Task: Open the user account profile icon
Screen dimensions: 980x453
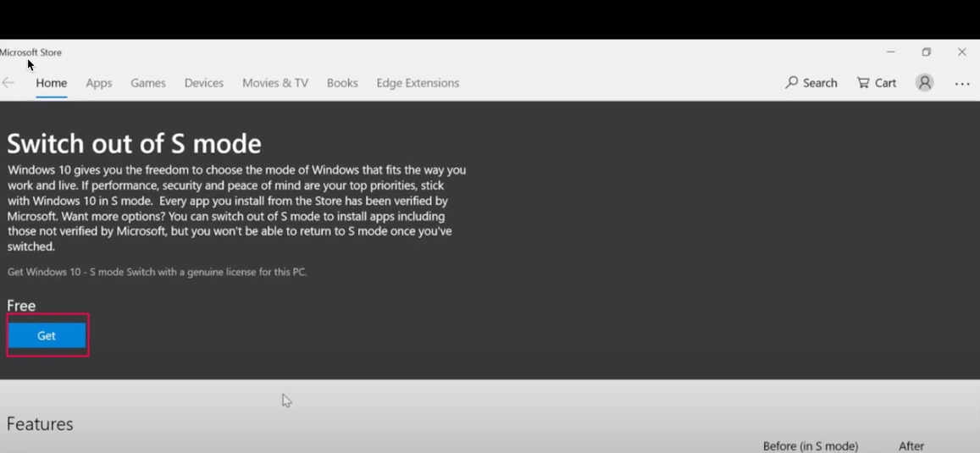Action: pyautogui.click(x=924, y=82)
